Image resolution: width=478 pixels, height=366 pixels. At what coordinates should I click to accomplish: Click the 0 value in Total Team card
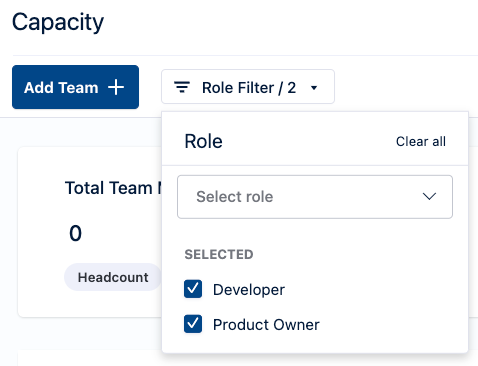coord(75,233)
